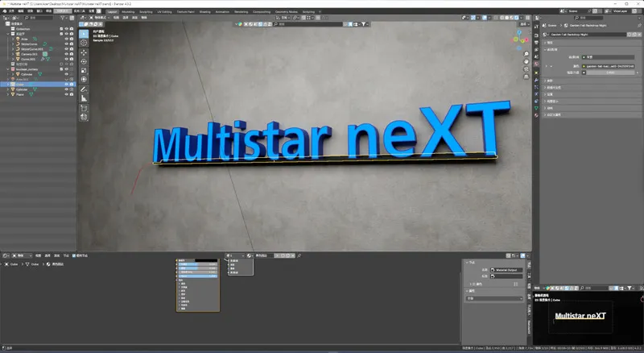Add a new workspace with plus button
This screenshot has height=353, width=644.
(x=320, y=12)
